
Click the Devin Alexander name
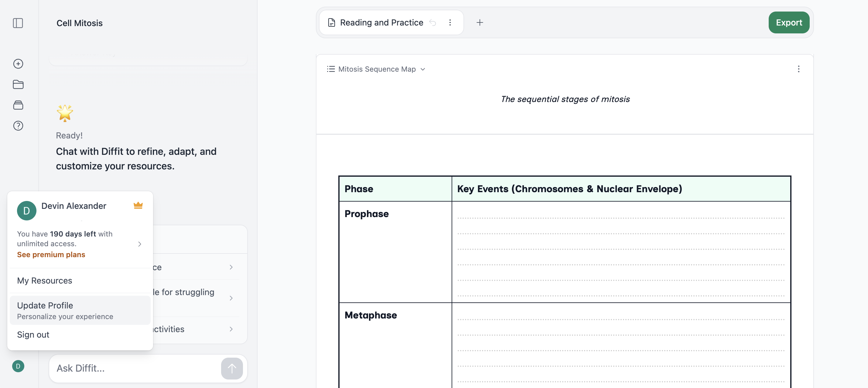pyautogui.click(x=74, y=206)
